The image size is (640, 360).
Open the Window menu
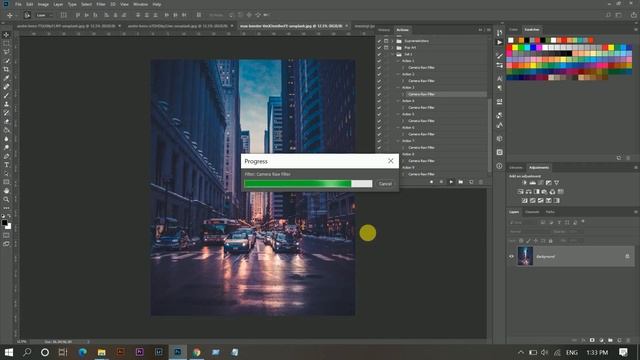click(x=140, y=4)
